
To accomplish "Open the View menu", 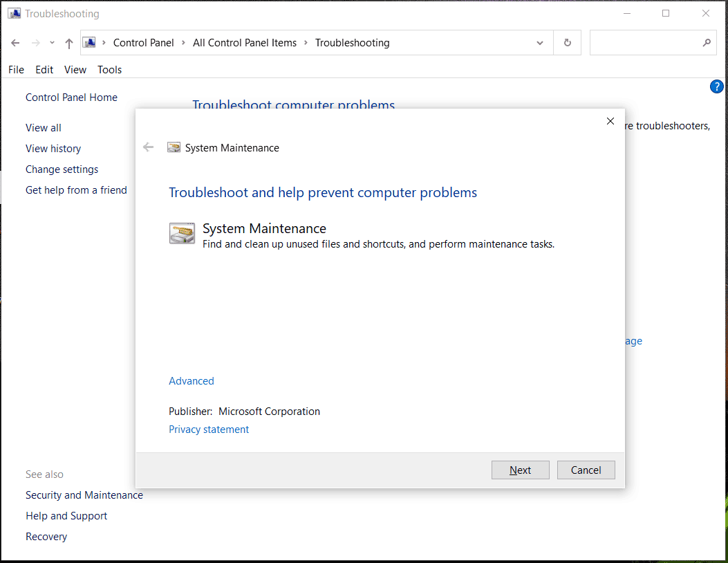I will click(x=75, y=69).
